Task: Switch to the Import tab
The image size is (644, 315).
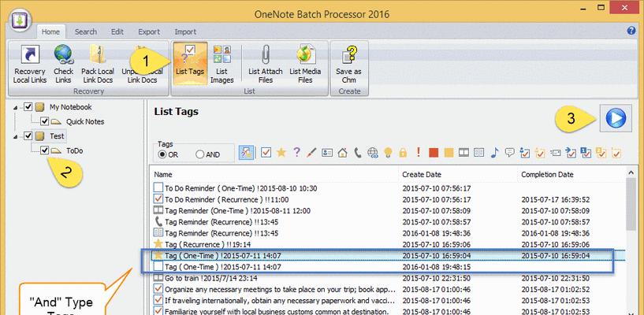Action: pos(185,31)
